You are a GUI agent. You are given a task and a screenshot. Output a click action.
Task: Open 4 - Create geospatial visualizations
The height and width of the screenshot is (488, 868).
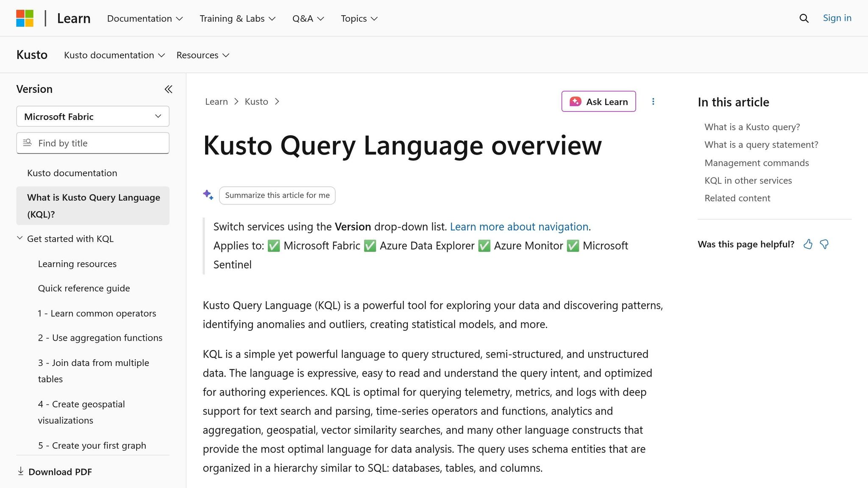[x=81, y=412]
